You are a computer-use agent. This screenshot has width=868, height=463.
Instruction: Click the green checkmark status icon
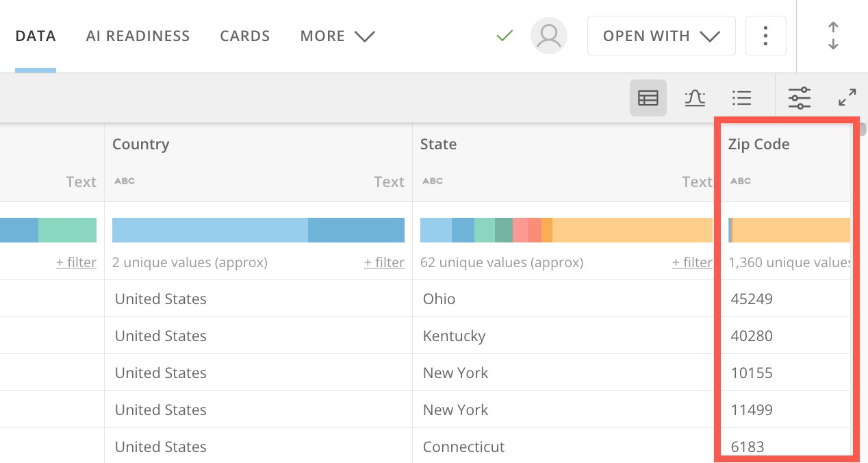click(505, 36)
